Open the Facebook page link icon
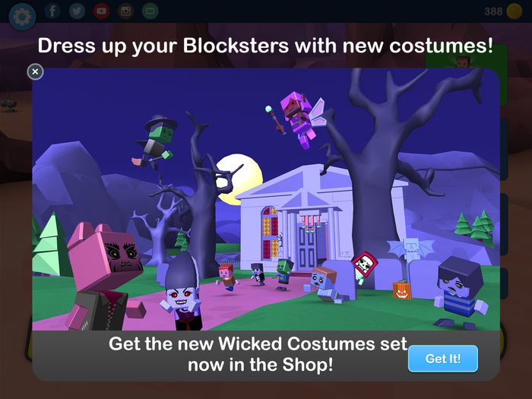Viewport: 532px width, 399px height. tap(52, 11)
